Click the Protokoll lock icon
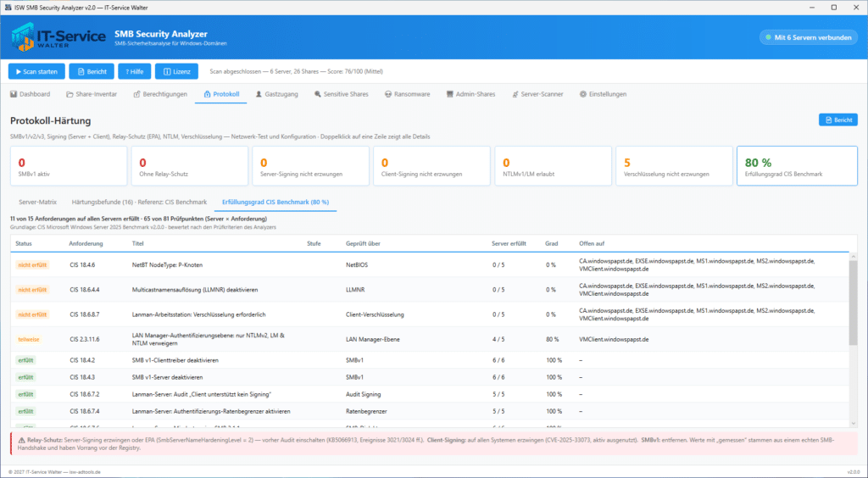The width and height of the screenshot is (868, 478). tap(207, 94)
